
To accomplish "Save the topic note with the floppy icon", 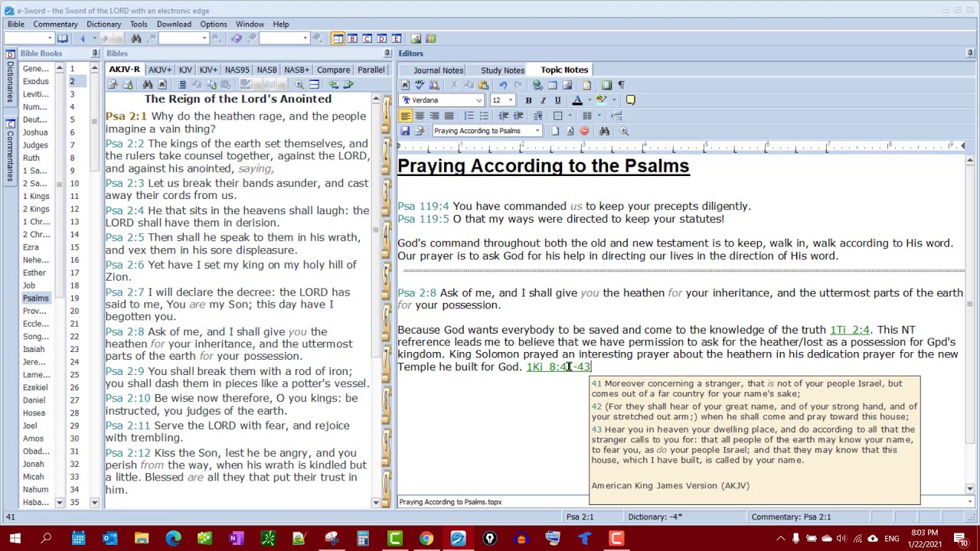I will 405,131.
